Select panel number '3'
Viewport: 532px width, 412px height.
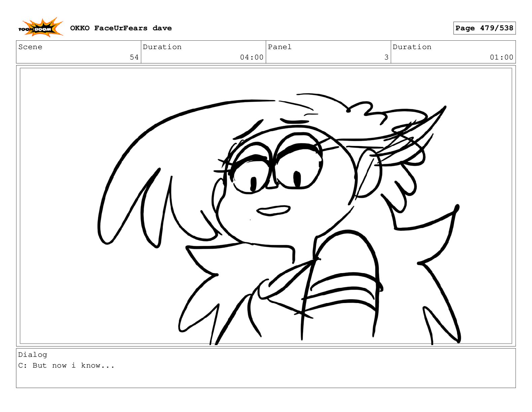[386, 57]
